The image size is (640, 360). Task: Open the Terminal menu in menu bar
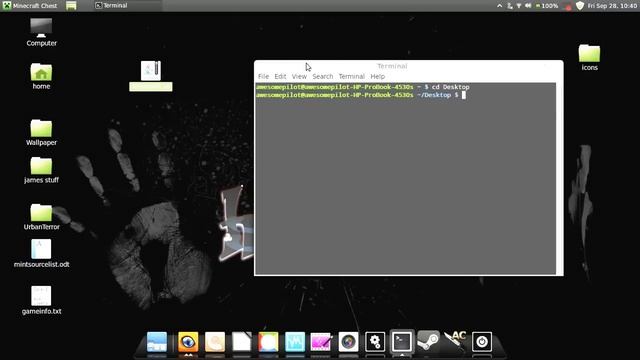(x=351, y=76)
